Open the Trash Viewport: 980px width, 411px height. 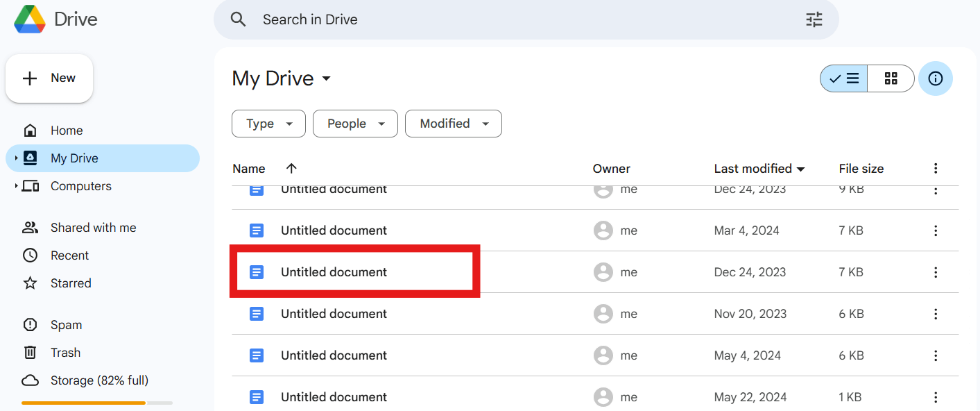pyautogui.click(x=66, y=352)
